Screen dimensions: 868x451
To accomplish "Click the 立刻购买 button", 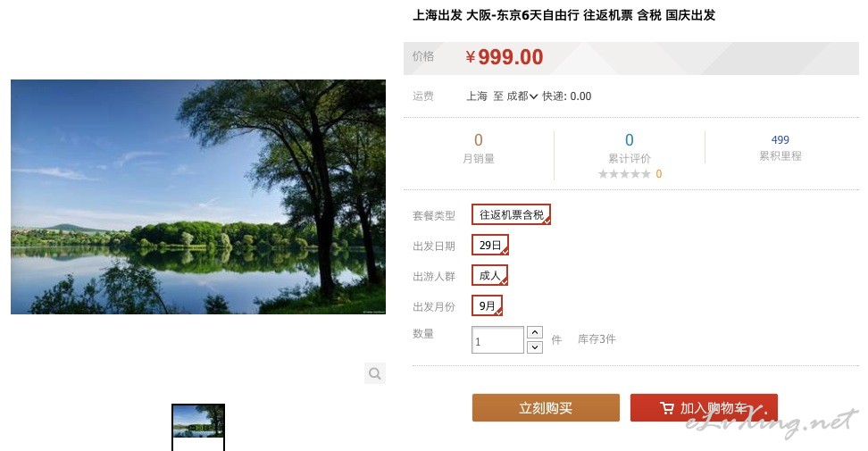I will (x=546, y=408).
